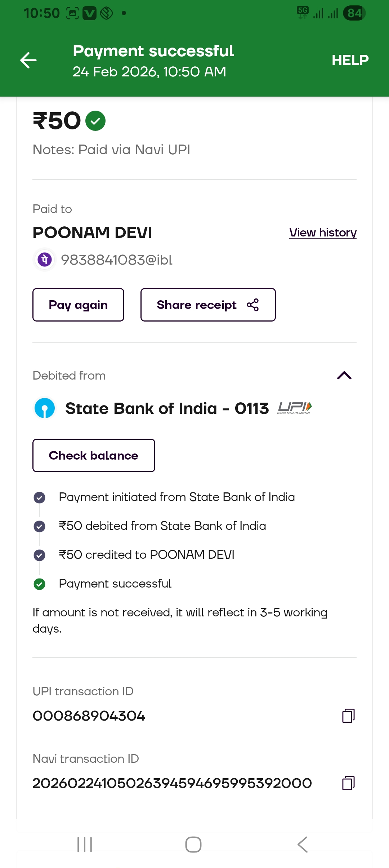
Task: Tap the Android home button
Action: [x=193, y=845]
